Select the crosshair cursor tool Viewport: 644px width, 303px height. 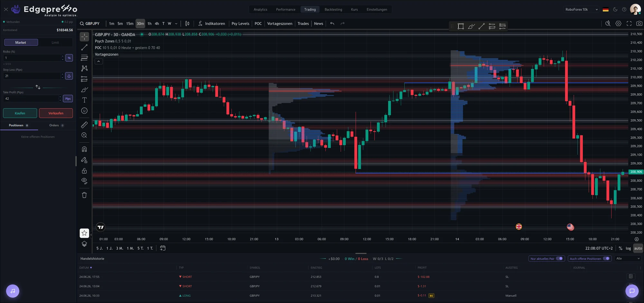click(x=84, y=37)
